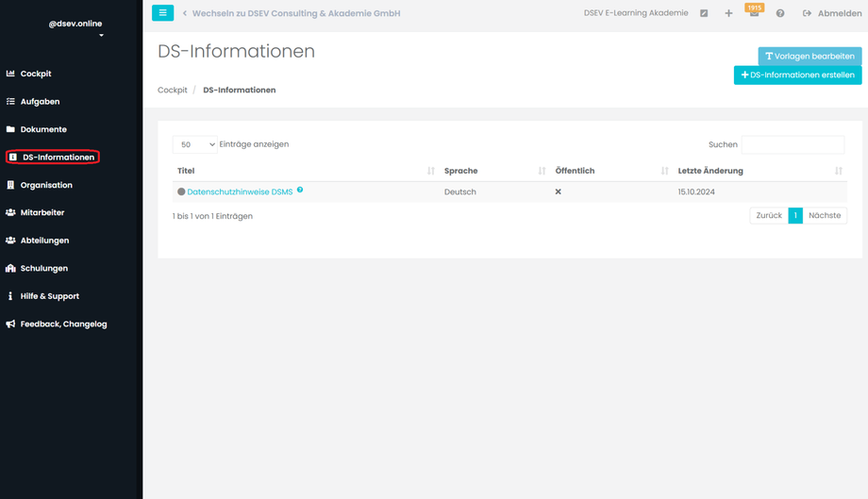Open Mitarbeiter in the sidebar

[x=42, y=212]
